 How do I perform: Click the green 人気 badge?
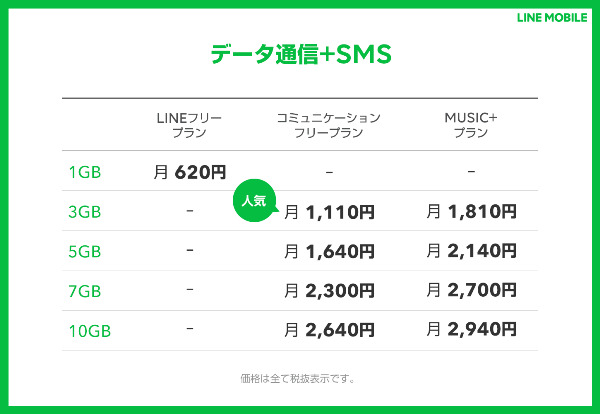pos(255,200)
